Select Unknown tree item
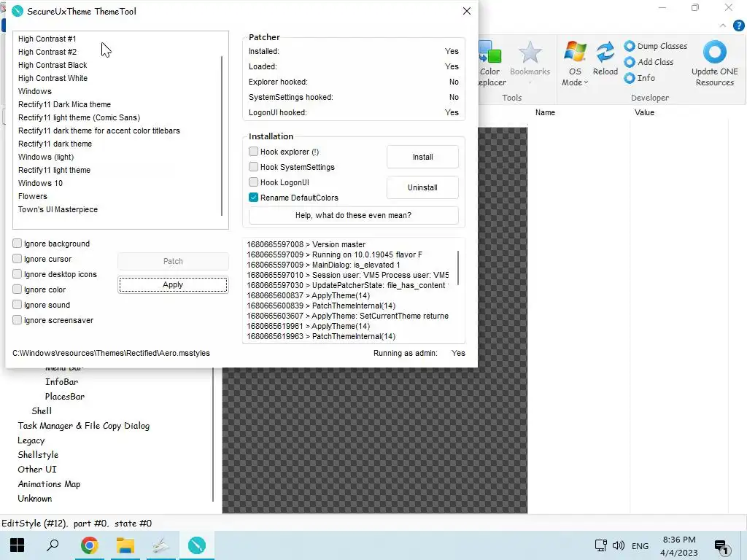This screenshot has width=747, height=560. click(x=35, y=499)
